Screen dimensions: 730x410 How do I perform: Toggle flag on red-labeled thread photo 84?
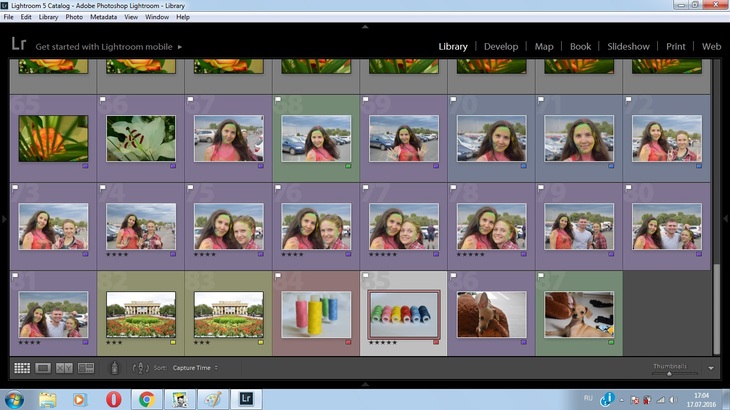click(x=278, y=276)
